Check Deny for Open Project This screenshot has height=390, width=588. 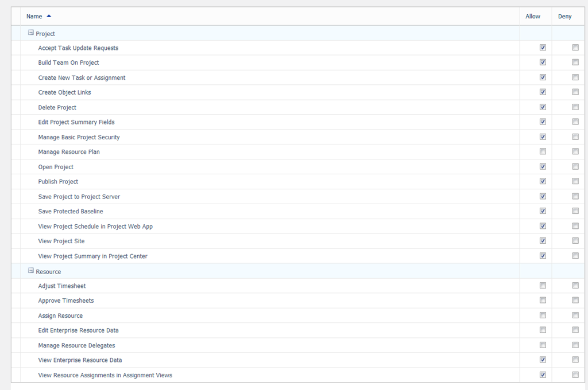575,167
